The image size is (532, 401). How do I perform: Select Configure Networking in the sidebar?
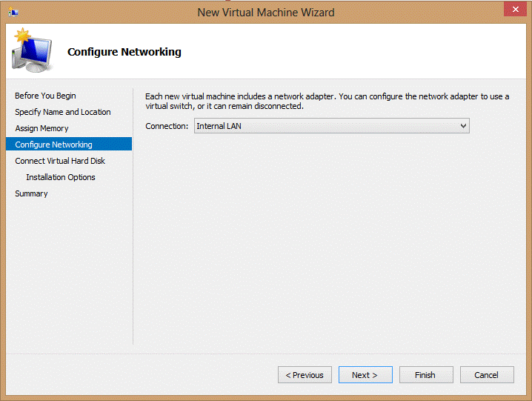[53, 145]
